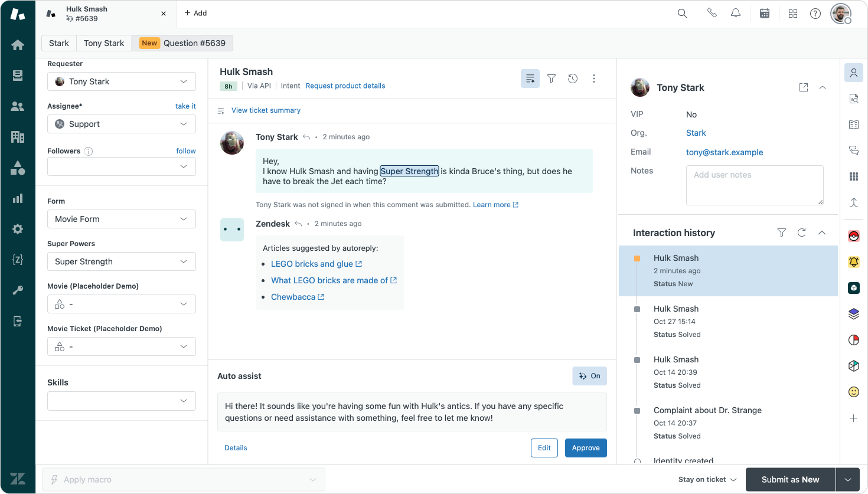
Task: Open the notifications bell icon
Action: click(x=736, y=13)
